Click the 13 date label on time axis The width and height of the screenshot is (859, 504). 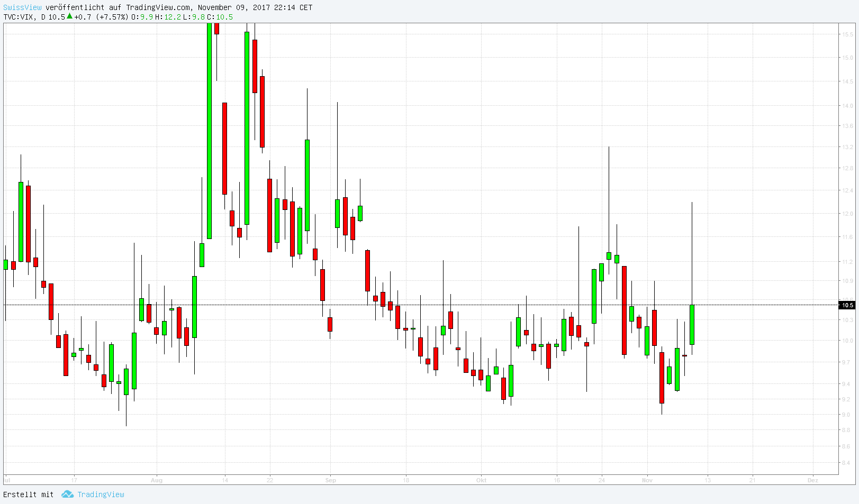pyautogui.click(x=708, y=480)
